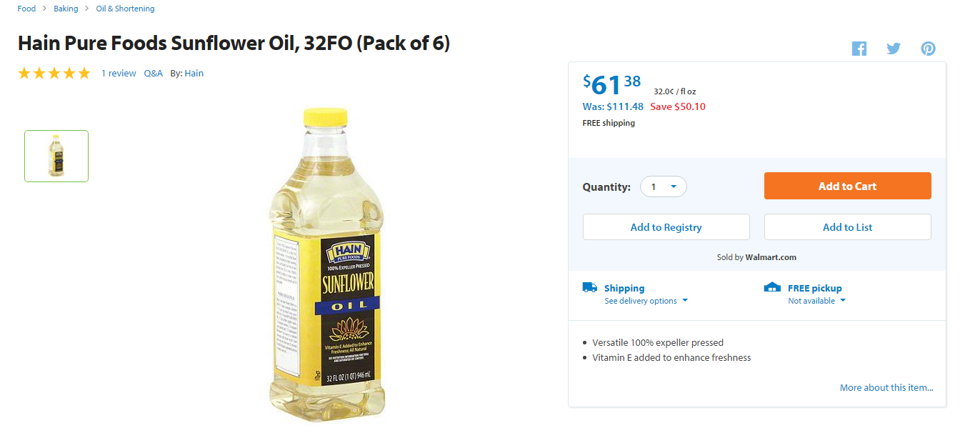This screenshot has width=980, height=438.
Task: Click Add to Registry button
Action: (666, 227)
